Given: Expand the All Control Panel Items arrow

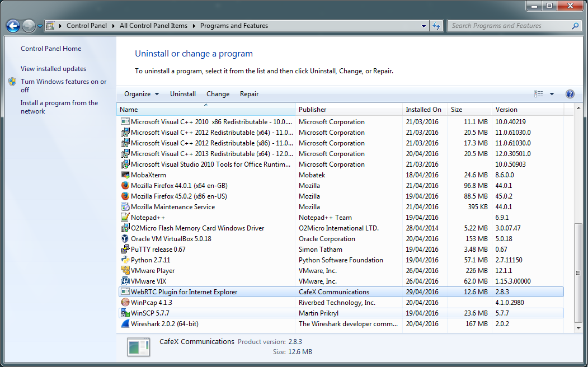Looking at the screenshot, I should 194,26.
